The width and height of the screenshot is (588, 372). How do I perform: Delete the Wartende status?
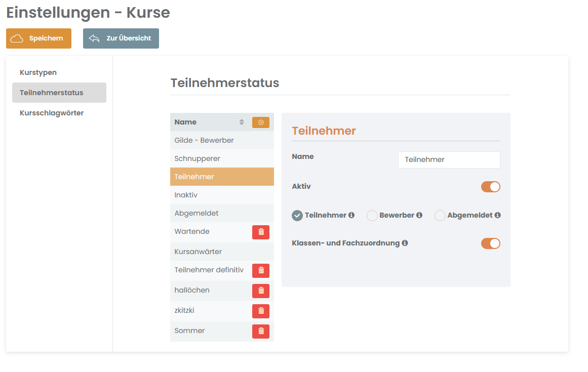pos(261,232)
